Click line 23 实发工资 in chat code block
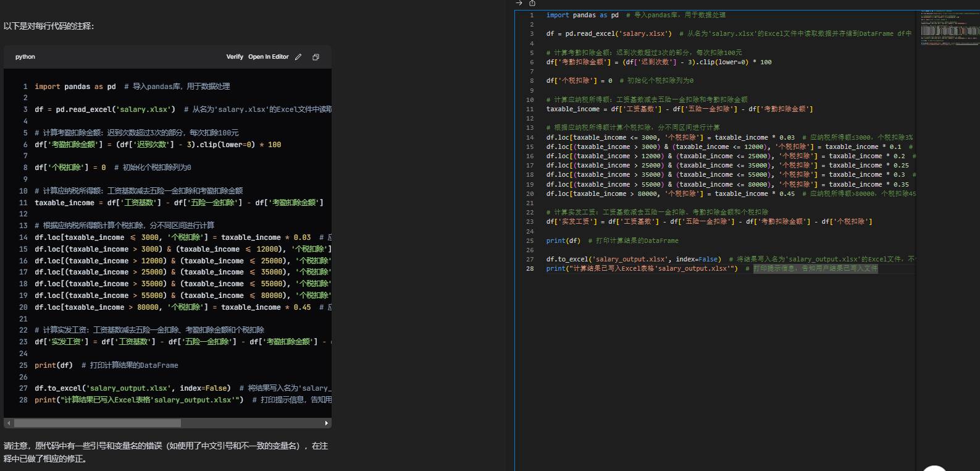This screenshot has width=980, height=471. (183, 342)
